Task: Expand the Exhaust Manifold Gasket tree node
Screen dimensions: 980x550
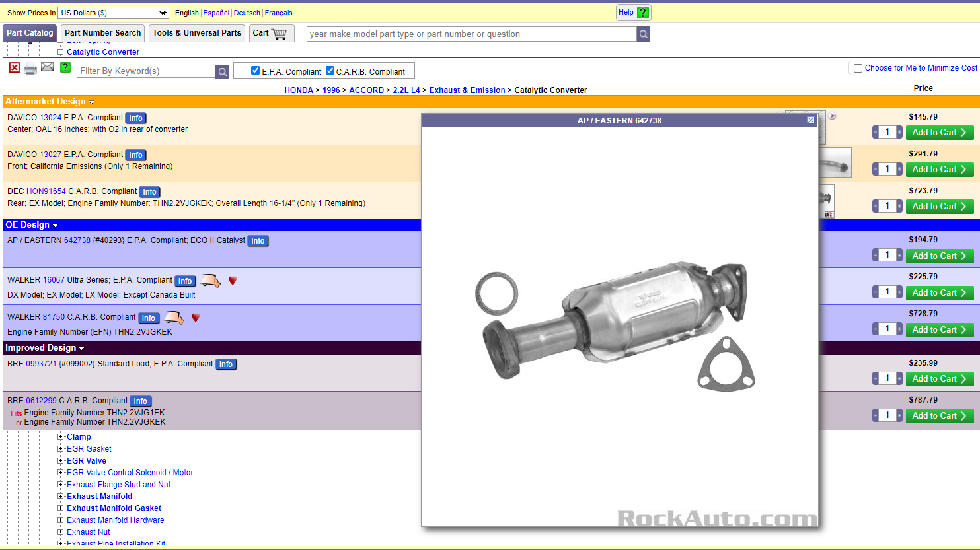Action: click(61, 508)
